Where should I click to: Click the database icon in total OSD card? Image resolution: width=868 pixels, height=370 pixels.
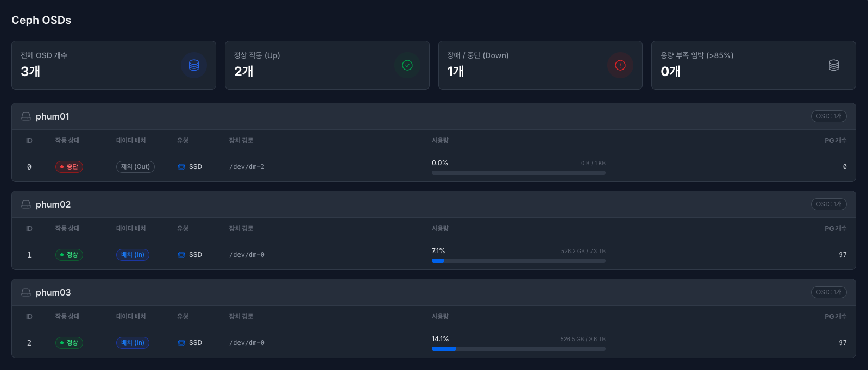pos(194,65)
